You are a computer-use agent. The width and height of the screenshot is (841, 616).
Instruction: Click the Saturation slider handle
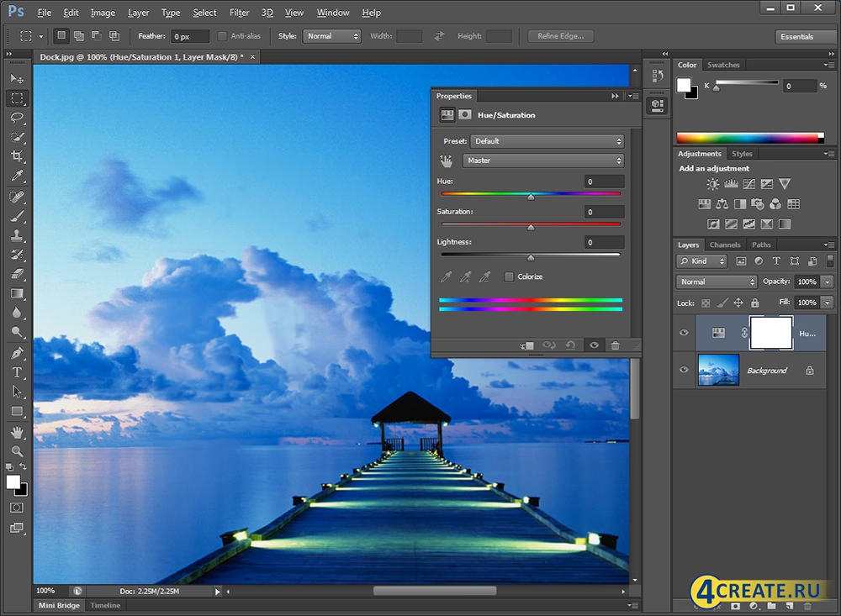[531, 228]
